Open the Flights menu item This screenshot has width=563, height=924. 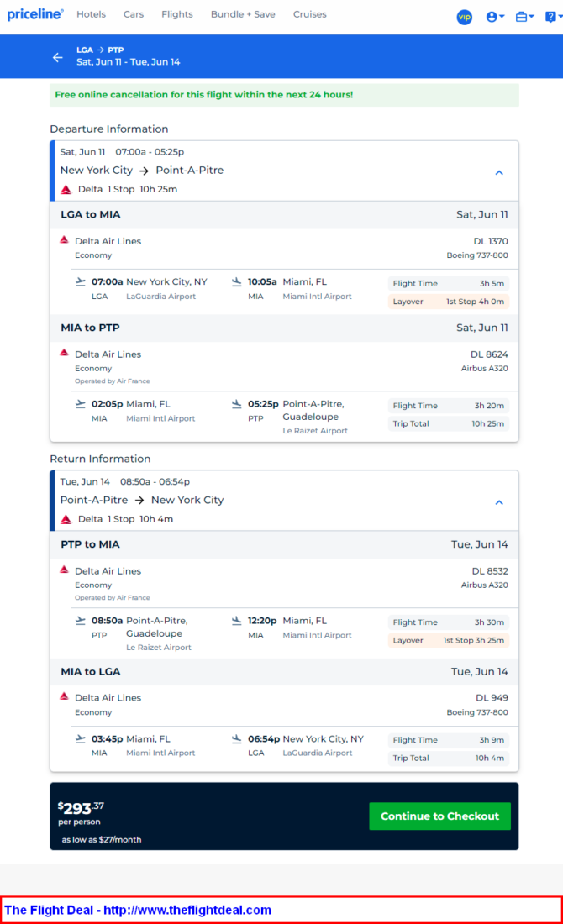pyautogui.click(x=176, y=14)
